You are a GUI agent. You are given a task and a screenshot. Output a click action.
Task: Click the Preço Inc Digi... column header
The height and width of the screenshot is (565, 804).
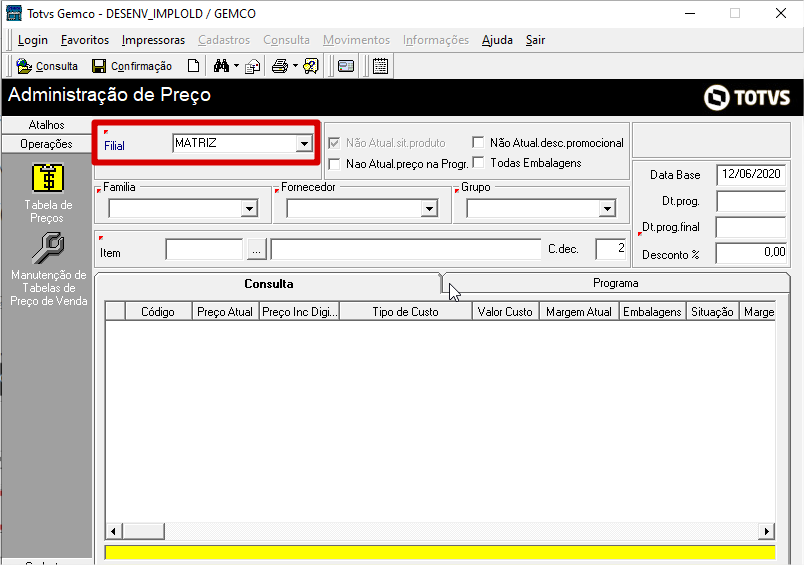point(299,312)
